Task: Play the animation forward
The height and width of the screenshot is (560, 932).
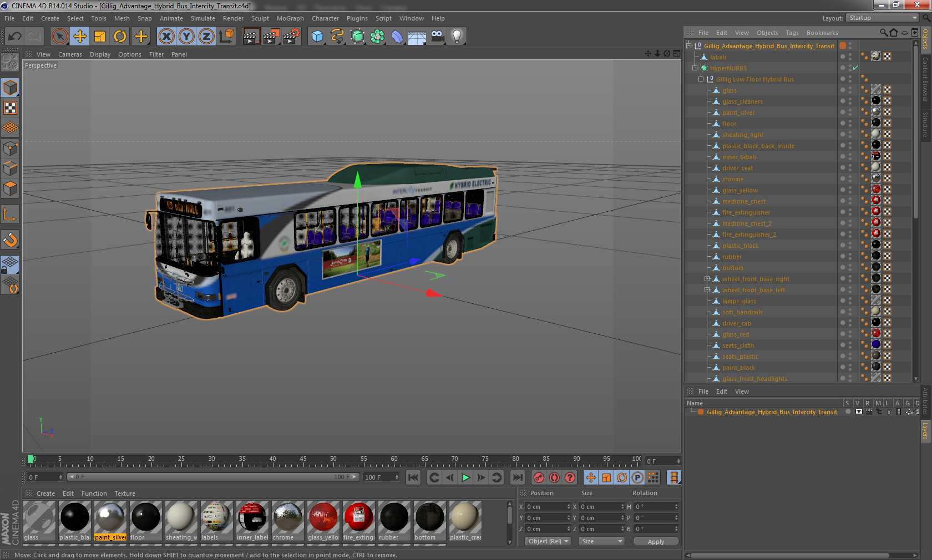Action: [465, 477]
